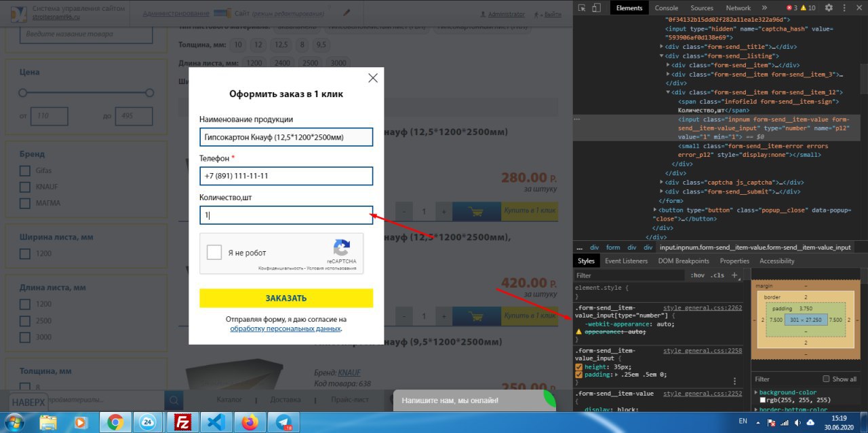Activate the DevTools element inspector icon
The width and height of the screenshot is (868, 433).
coord(583,8)
